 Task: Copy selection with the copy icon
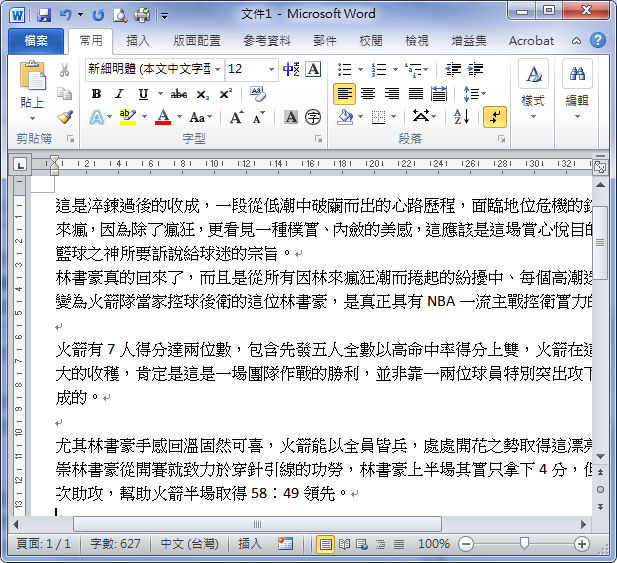coord(64,94)
